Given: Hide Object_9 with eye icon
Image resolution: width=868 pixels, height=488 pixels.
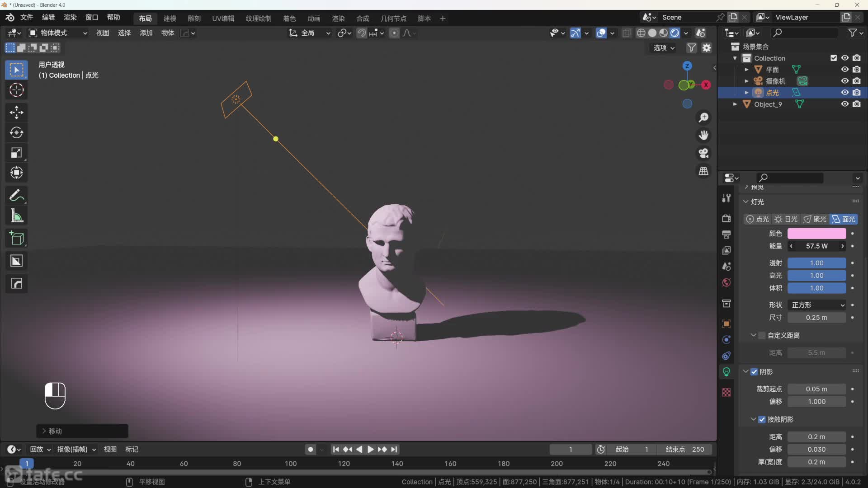Looking at the screenshot, I should (844, 104).
